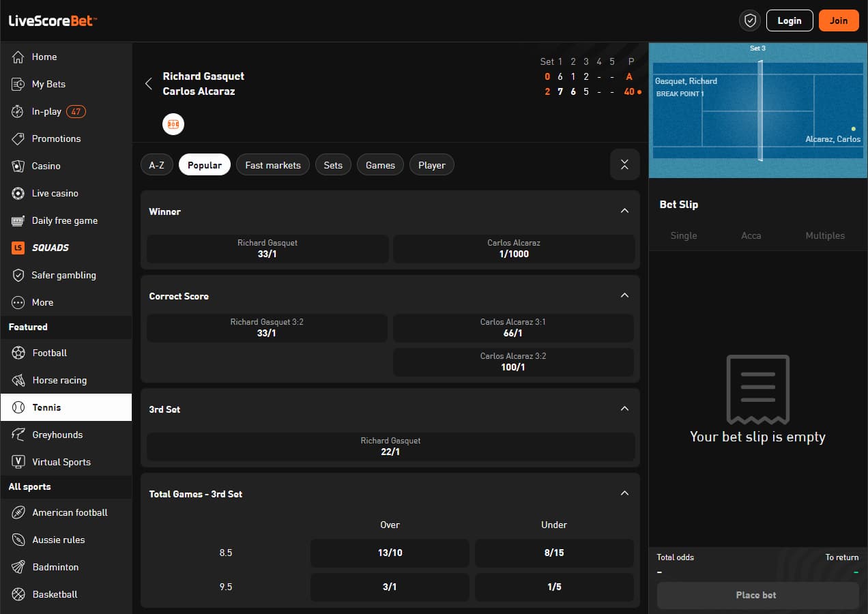Collapse the Total Games - 3rd Set market
Image resolution: width=868 pixels, height=614 pixels.
pyautogui.click(x=624, y=493)
